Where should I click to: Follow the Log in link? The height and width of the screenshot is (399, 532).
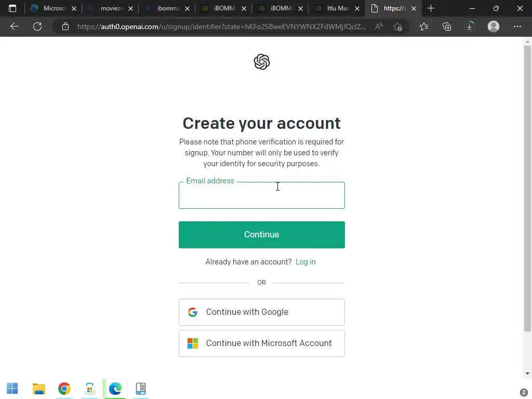click(305, 262)
